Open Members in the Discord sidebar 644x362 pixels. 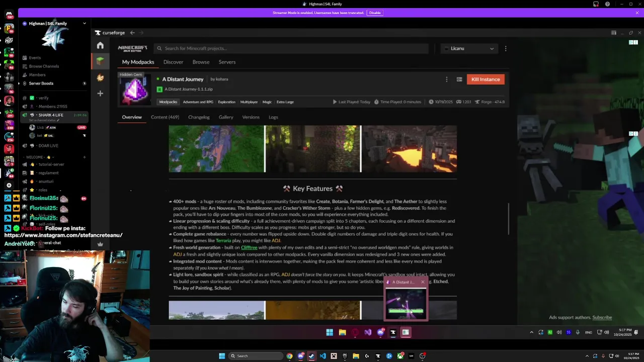[x=37, y=75]
